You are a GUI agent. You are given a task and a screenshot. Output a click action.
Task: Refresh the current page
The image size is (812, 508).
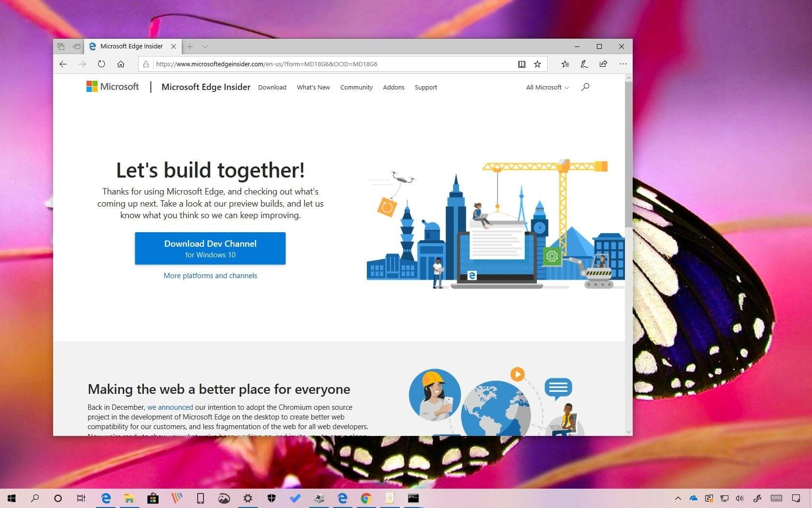[x=101, y=64]
